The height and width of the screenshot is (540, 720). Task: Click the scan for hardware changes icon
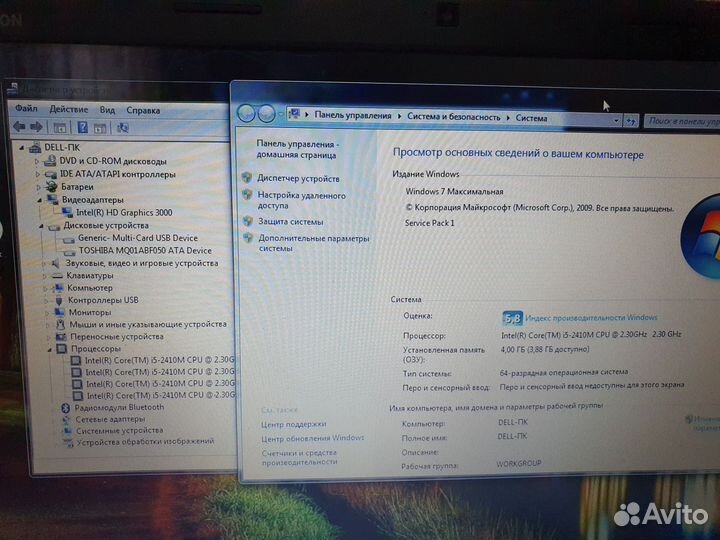click(122, 128)
